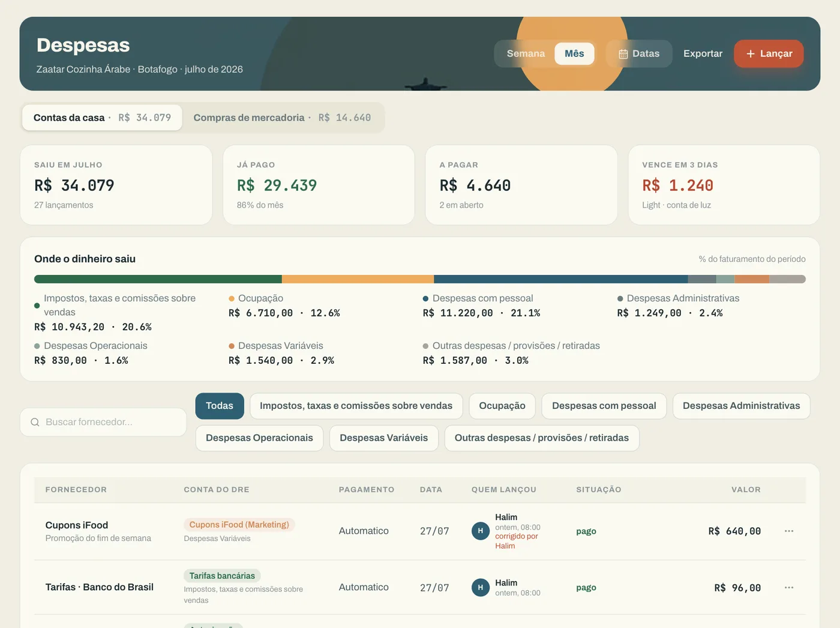Select the Mês period option
Image resolution: width=840 pixels, height=628 pixels.
click(x=574, y=53)
